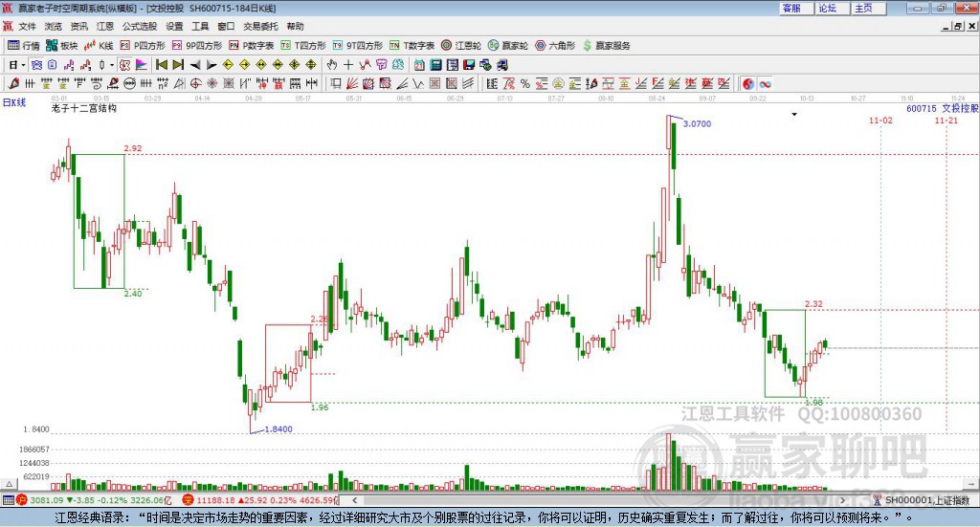Screen dimensions: 980x527
Task: Click the small black dropdown triangle above chart
Action: point(794,114)
